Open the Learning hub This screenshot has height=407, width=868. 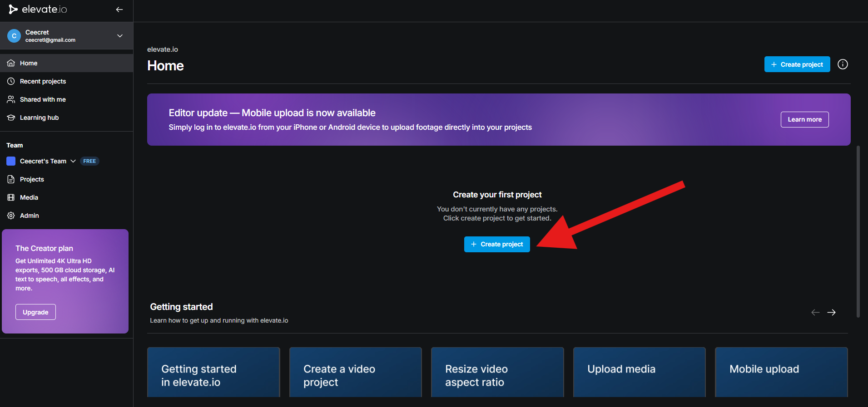[66, 118]
